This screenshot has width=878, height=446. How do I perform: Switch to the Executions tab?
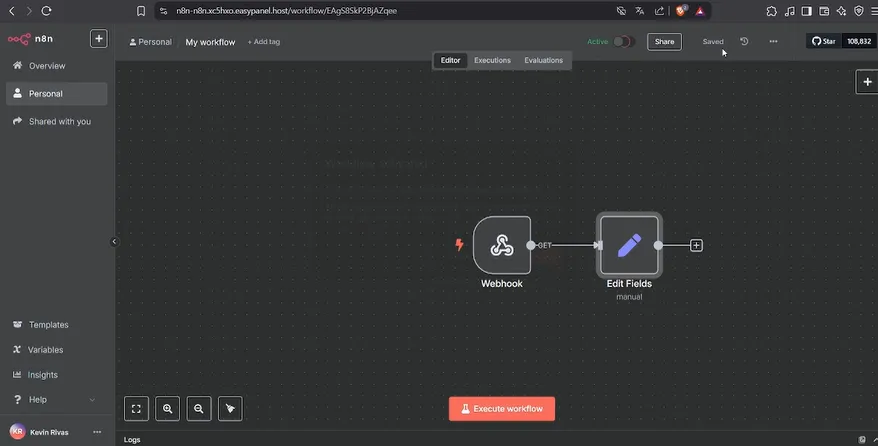tap(492, 60)
